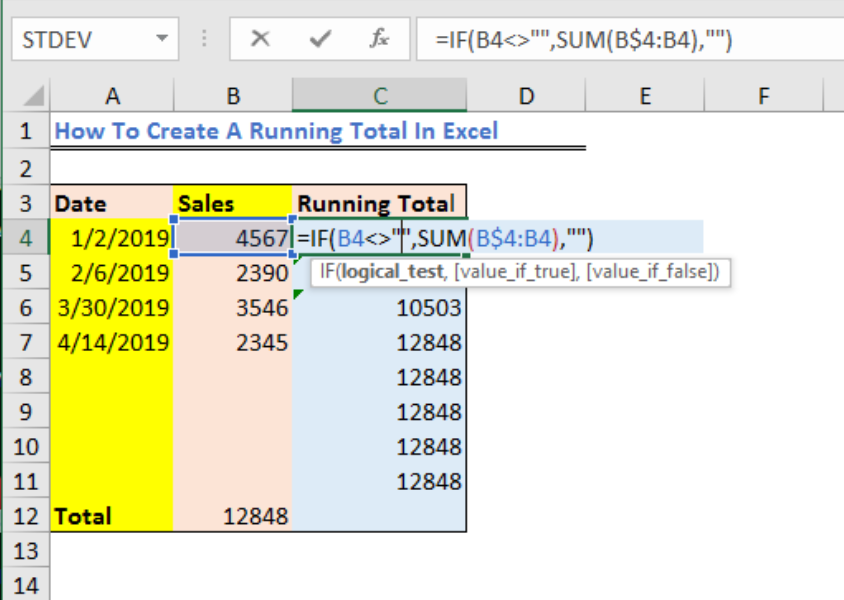Select row 12 header
This screenshot has height=600, width=844.
26,516
